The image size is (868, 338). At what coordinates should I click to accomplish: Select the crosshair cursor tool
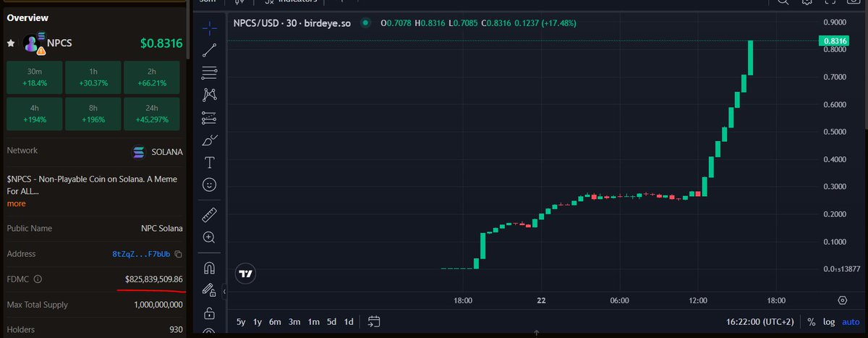click(209, 28)
